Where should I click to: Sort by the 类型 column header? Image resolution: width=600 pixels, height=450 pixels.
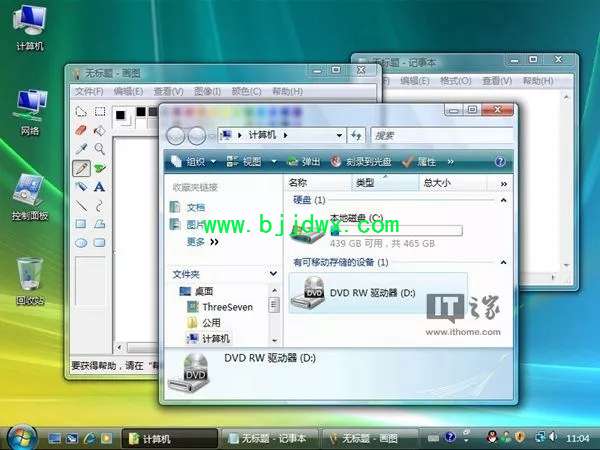coord(385,183)
